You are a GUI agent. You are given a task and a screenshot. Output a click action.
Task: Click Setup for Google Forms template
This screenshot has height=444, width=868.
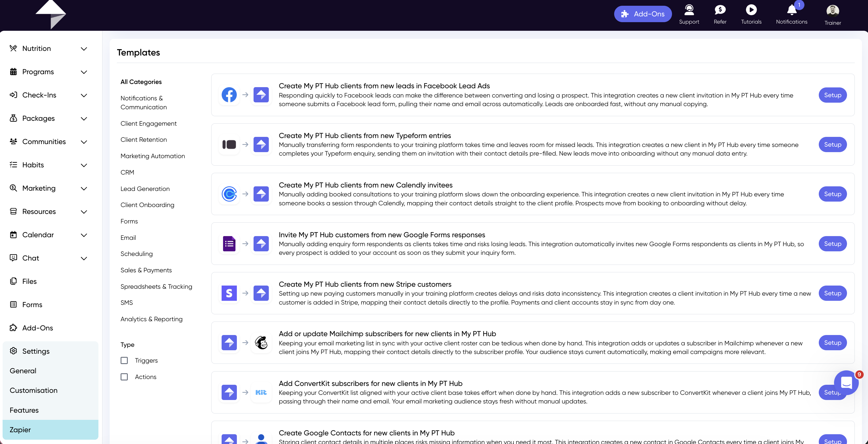tap(832, 243)
